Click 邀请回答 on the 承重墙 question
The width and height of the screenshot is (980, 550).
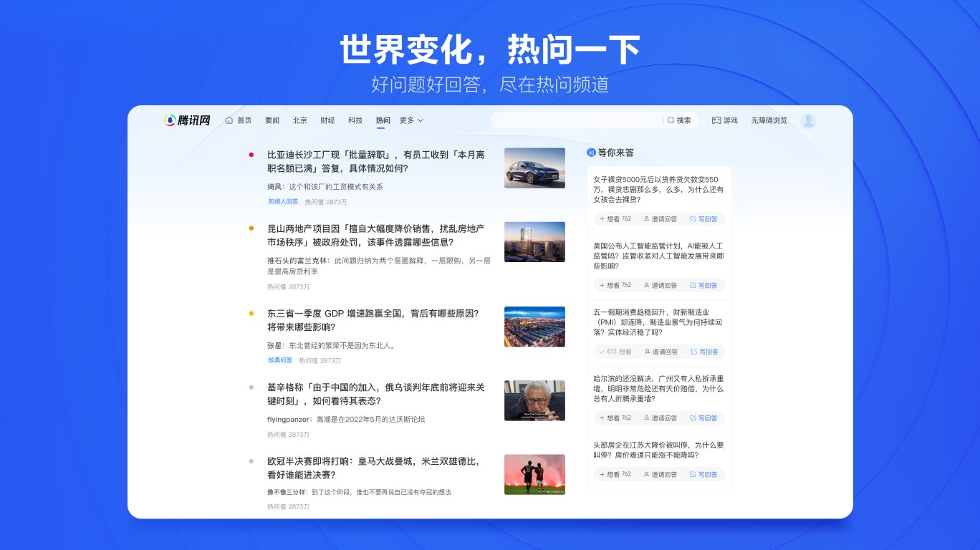pos(660,418)
